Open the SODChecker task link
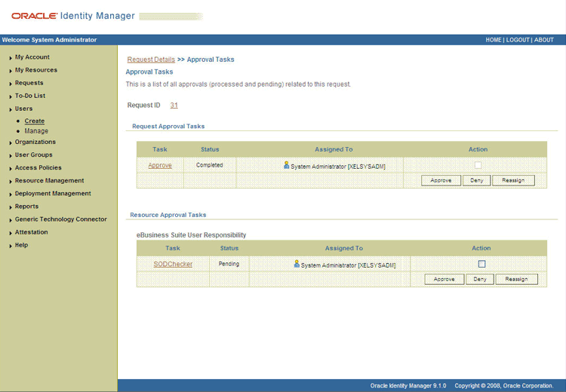This screenshot has height=392, width=566. (173, 264)
